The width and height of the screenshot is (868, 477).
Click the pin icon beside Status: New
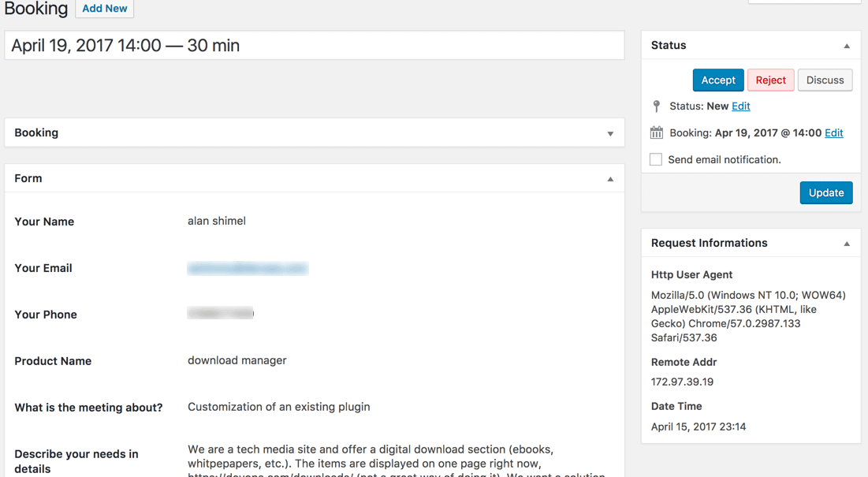657,106
